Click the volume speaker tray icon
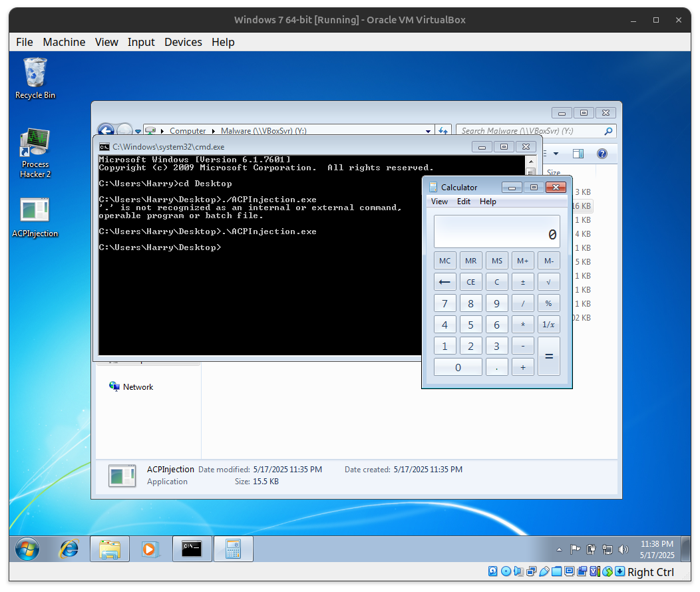The height and width of the screenshot is (592, 700). [623, 549]
